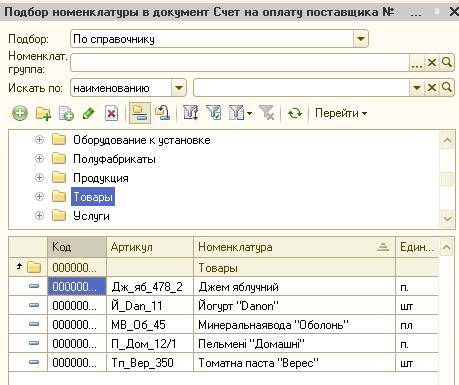Screen dimensions: 459x385
Task: Click the move to group icon
Action: click(163, 113)
